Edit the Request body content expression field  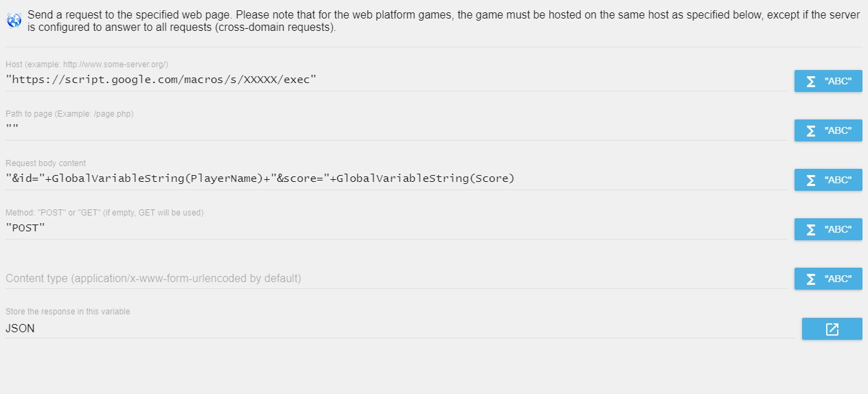[x=396, y=178]
